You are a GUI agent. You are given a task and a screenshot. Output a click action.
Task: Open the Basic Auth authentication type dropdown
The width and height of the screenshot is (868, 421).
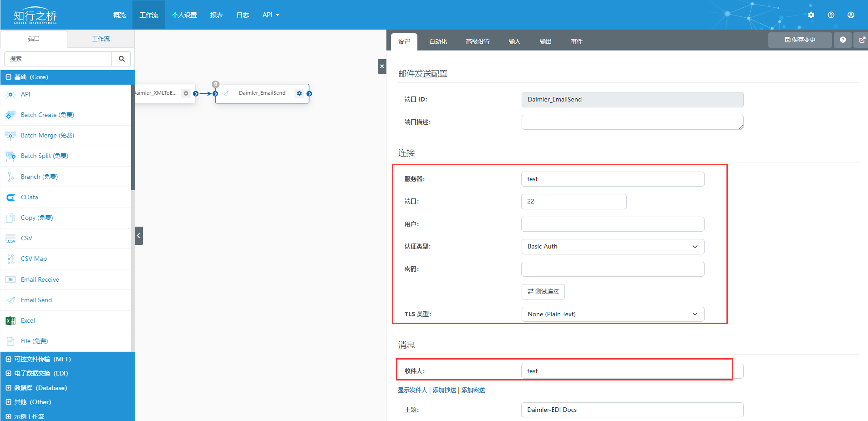pos(612,246)
